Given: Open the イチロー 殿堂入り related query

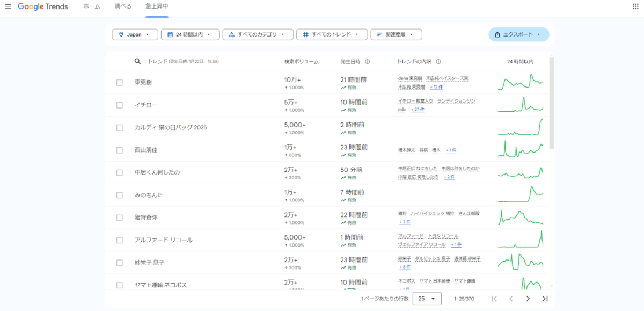Looking at the screenshot, I should click(415, 101).
